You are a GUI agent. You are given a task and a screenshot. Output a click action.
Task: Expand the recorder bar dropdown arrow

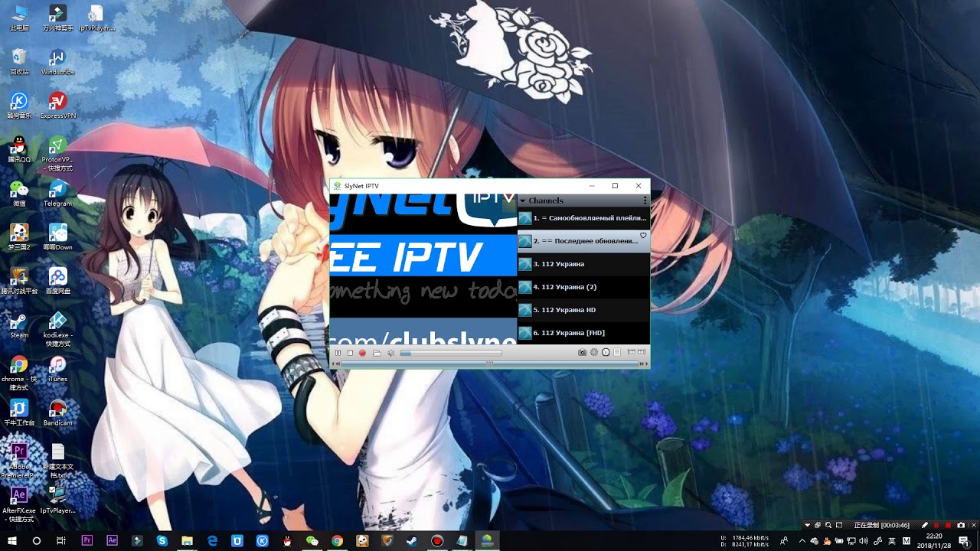[807, 526]
